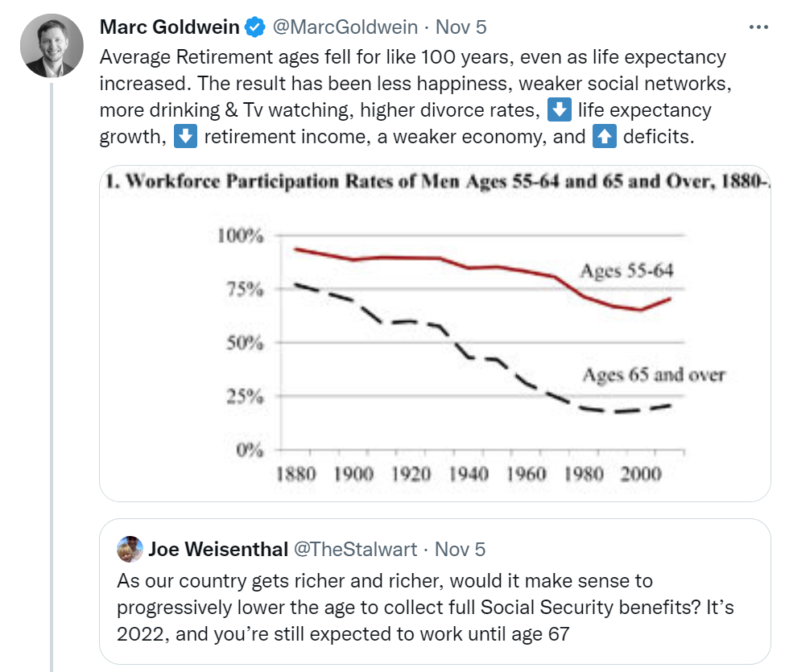Image resolution: width=785 pixels, height=672 pixels.
Task: Click the "Ages 55-64" chart label
Action: pos(626,271)
